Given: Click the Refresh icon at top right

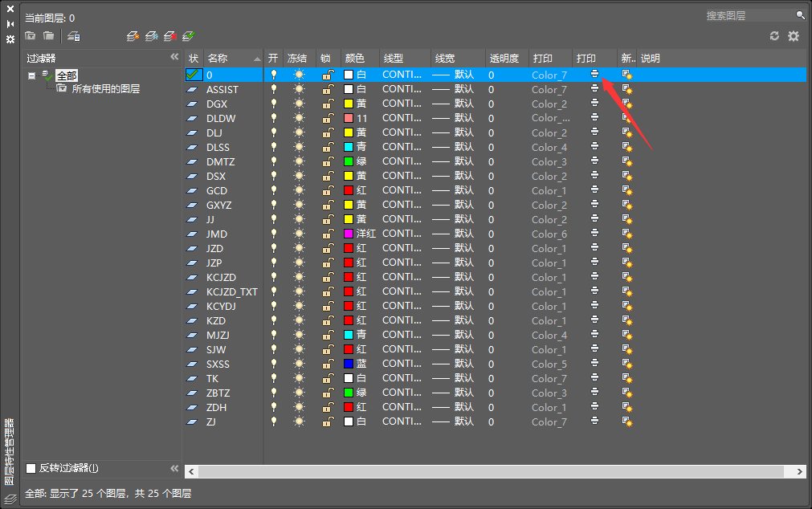Looking at the screenshot, I should pyautogui.click(x=774, y=36).
